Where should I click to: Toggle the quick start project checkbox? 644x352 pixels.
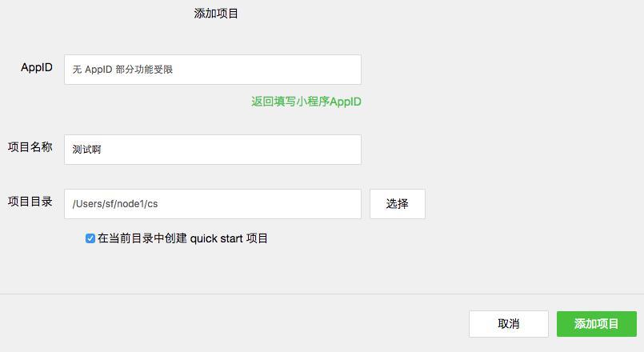pos(90,238)
